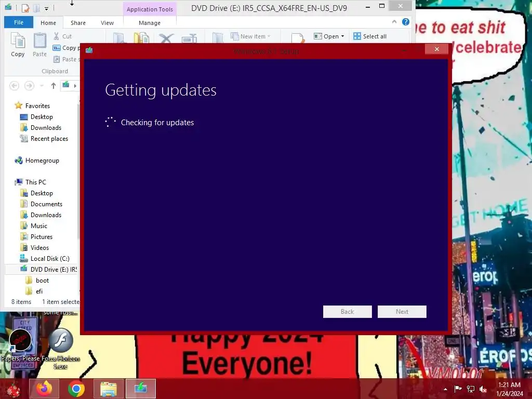Launch Google Chrome from the taskbar

(x=76, y=389)
